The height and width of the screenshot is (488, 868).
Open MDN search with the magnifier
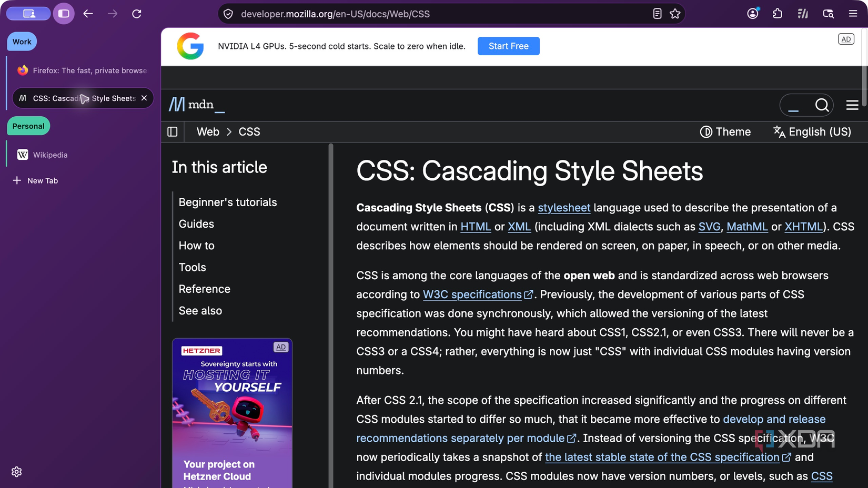822,105
